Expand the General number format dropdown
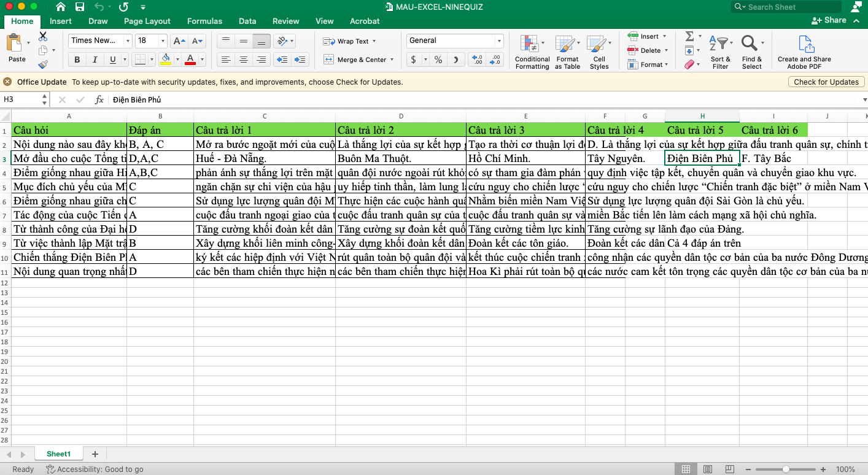 coord(498,41)
